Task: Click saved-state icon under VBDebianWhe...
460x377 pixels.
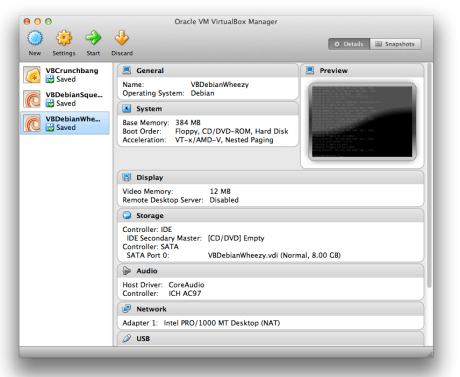Action: [x=50, y=127]
